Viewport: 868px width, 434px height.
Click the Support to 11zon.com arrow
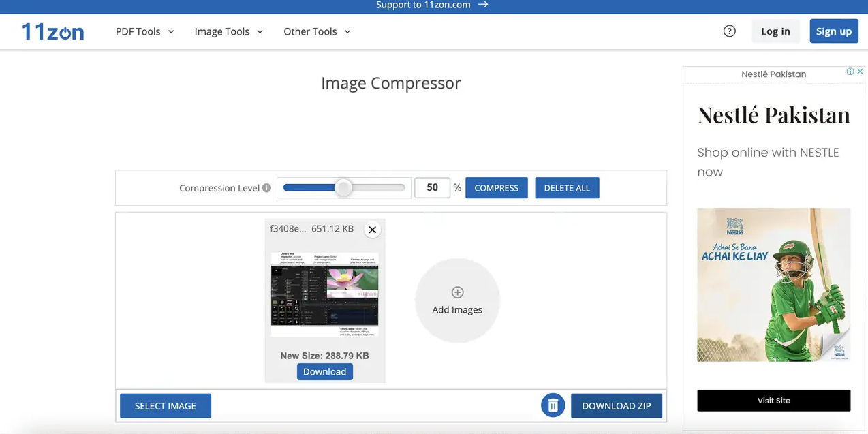click(483, 5)
